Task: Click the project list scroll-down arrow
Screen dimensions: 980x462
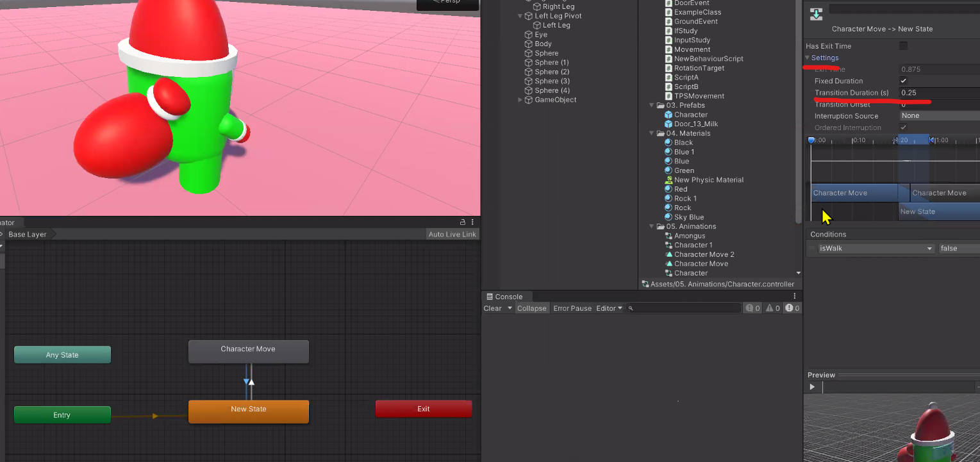Action: point(798,274)
